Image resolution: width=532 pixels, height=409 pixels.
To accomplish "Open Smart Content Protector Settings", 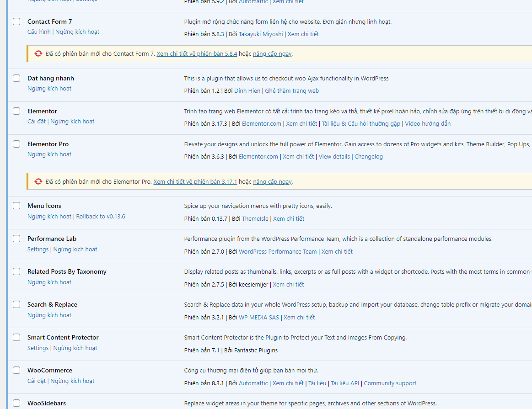I will [x=38, y=348].
